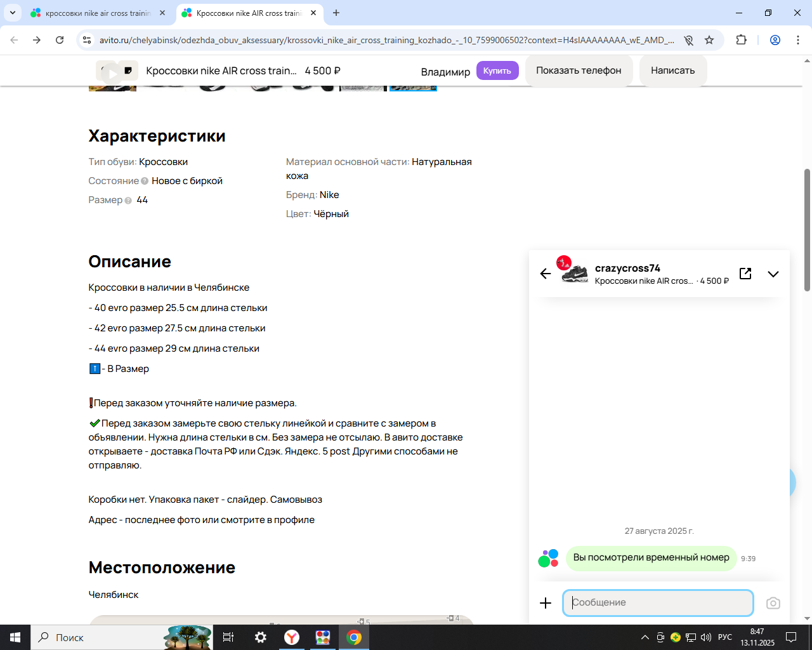Screen dimensions: 812x650
Task: Click the Avito logo avatar in chat
Action: tap(549, 558)
